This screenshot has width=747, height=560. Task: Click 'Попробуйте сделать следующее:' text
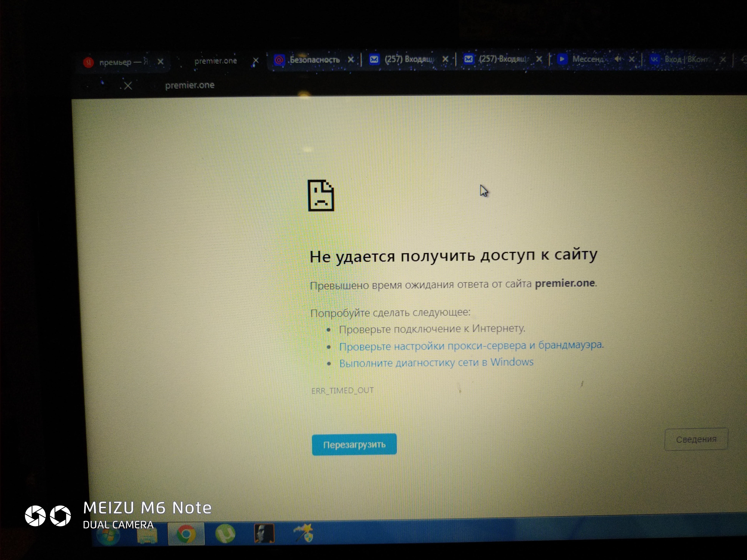(x=390, y=313)
